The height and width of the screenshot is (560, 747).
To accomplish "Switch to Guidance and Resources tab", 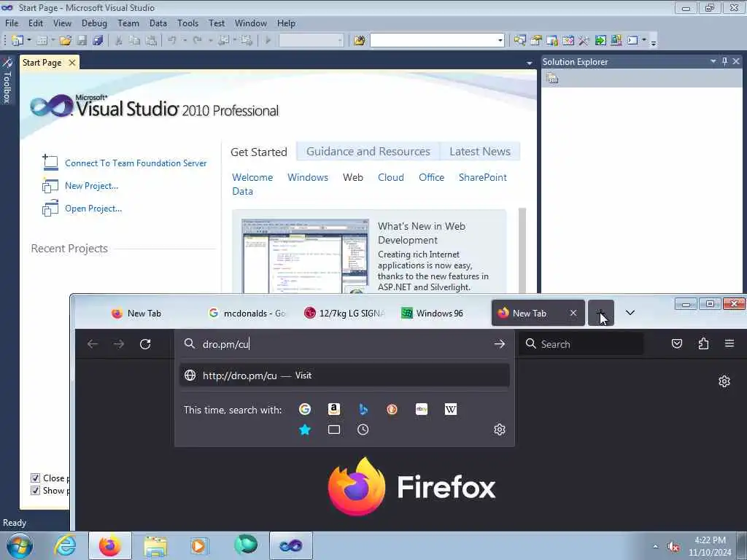I will 368,152.
